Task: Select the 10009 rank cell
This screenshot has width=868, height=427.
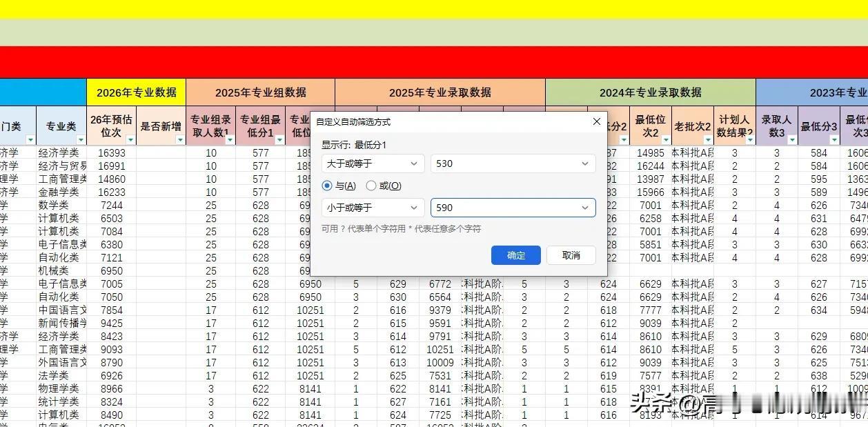Action: click(x=440, y=363)
